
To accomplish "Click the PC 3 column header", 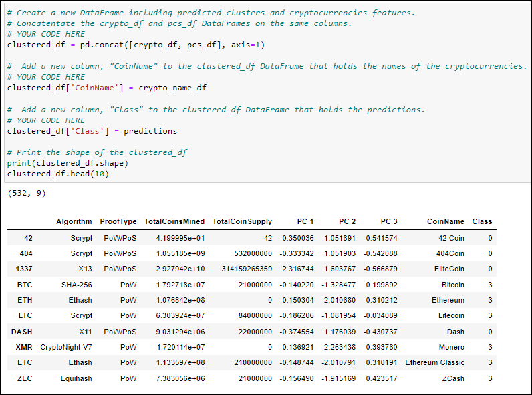I will [x=389, y=221].
